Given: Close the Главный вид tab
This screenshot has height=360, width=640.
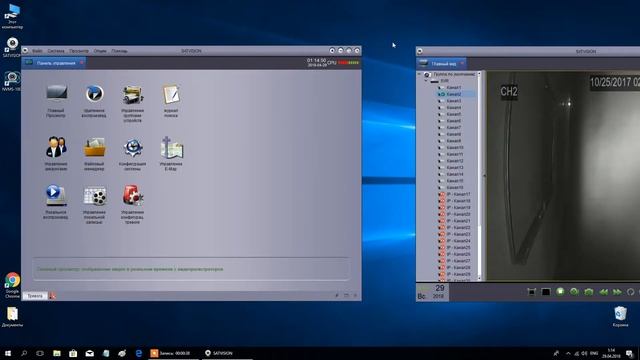Looking at the screenshot, I should [462, 64].
